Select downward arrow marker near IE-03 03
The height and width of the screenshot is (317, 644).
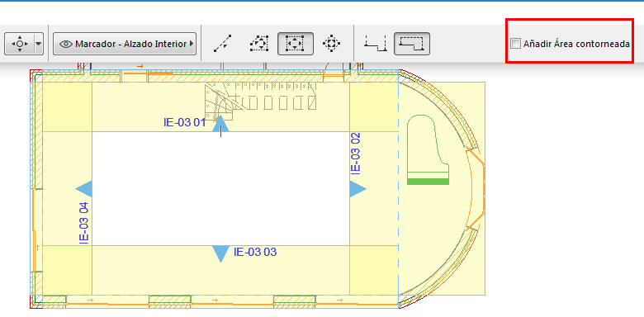(221, 254)
